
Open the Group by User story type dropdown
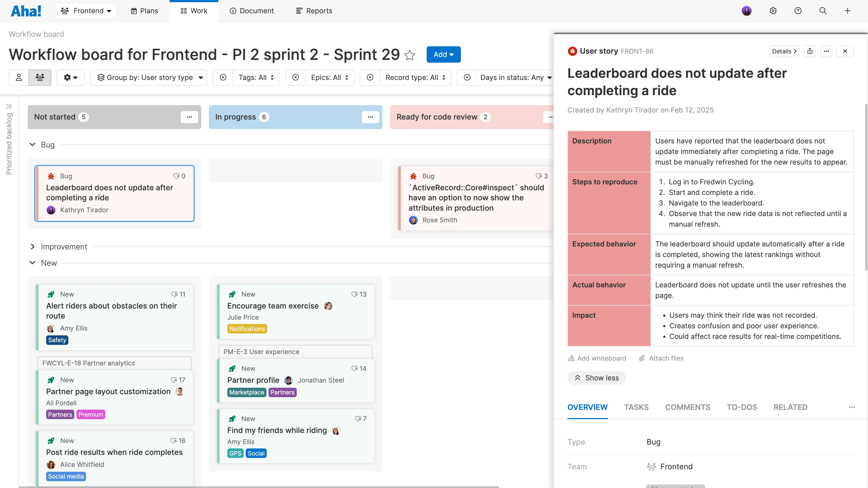coord(149,78)
